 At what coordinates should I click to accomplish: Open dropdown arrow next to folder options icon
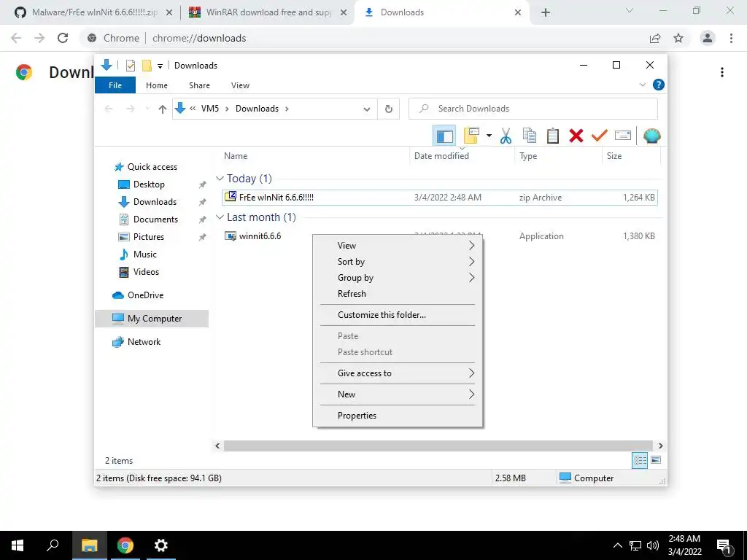pos(489,136)
